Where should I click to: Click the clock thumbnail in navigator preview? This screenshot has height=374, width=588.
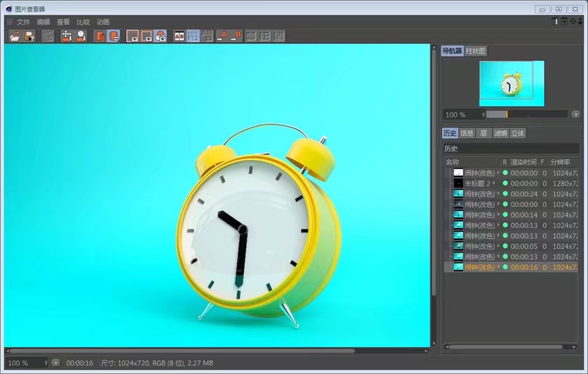511,84
